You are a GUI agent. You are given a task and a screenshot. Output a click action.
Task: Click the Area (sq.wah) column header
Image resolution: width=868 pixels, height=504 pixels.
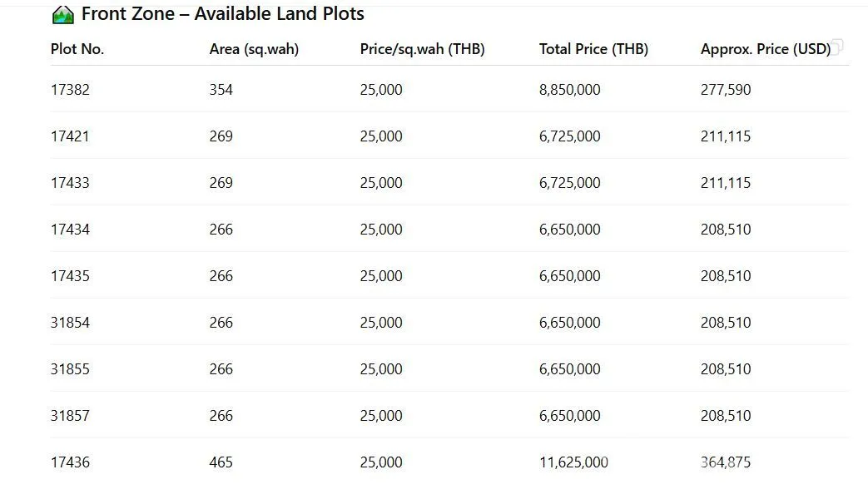[x=254, y=49]
